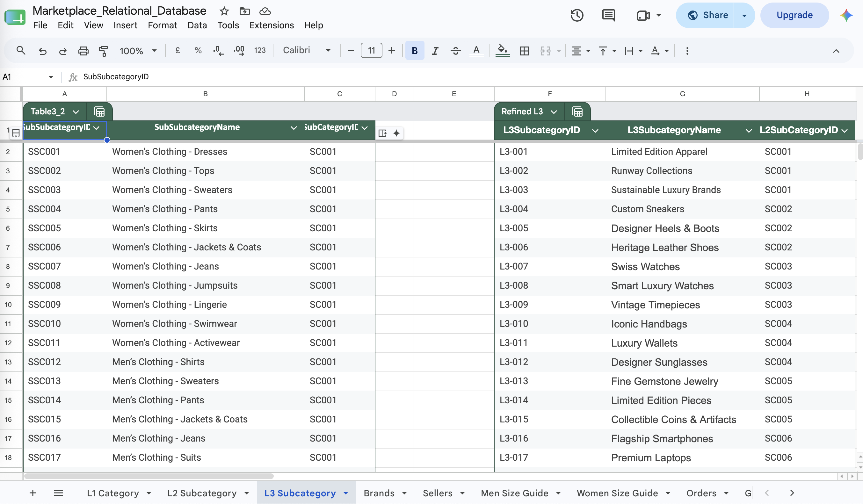Redo the last action

[63, 51]
